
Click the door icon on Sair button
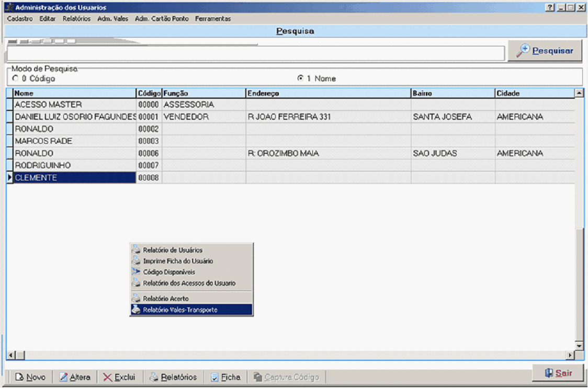pos(548,373)
